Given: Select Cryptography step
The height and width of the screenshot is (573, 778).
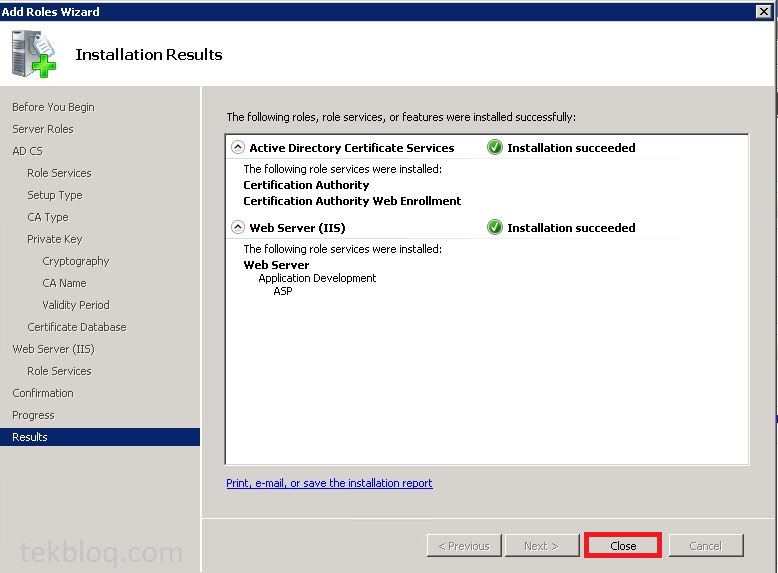Looking at the screenshot, I should click(x=75, y=261).
